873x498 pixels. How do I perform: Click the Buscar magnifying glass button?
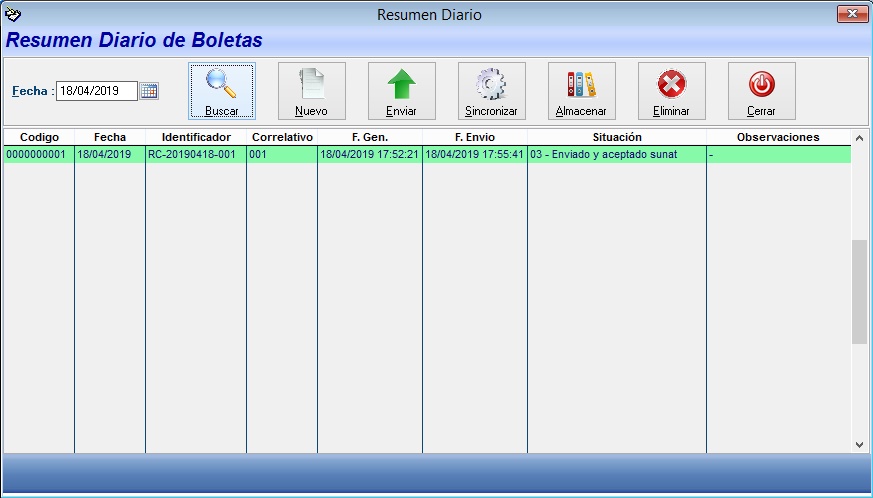coord(222,91)
